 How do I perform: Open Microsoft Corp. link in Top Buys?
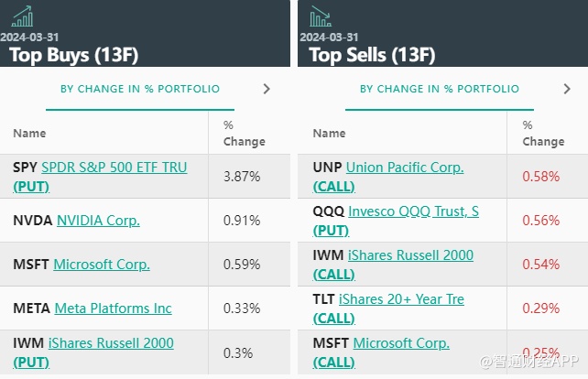[x=102, y=265]
